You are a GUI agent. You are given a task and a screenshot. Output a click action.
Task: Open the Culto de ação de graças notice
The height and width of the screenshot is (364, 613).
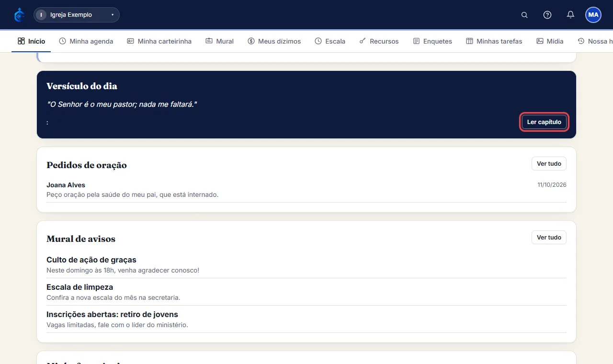pos(306,265)
